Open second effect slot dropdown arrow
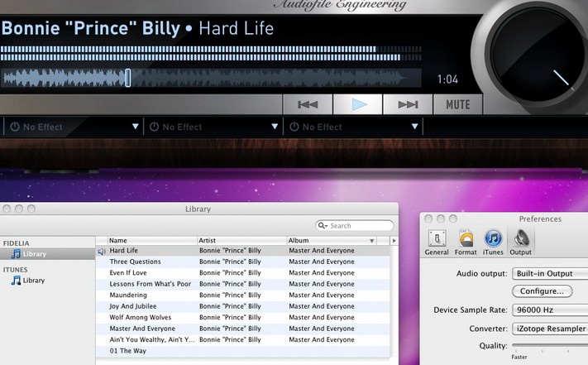 tap(275, 127)
